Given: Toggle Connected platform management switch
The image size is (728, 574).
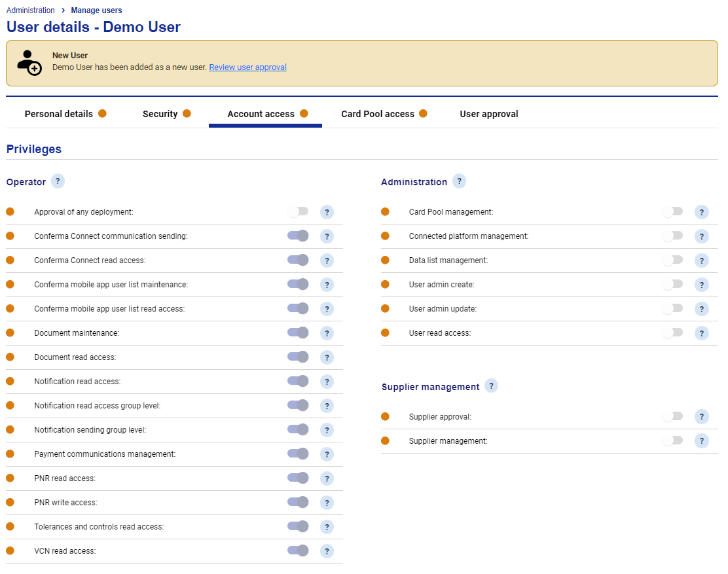Looking at the screenshot, I should coord(672,236).
